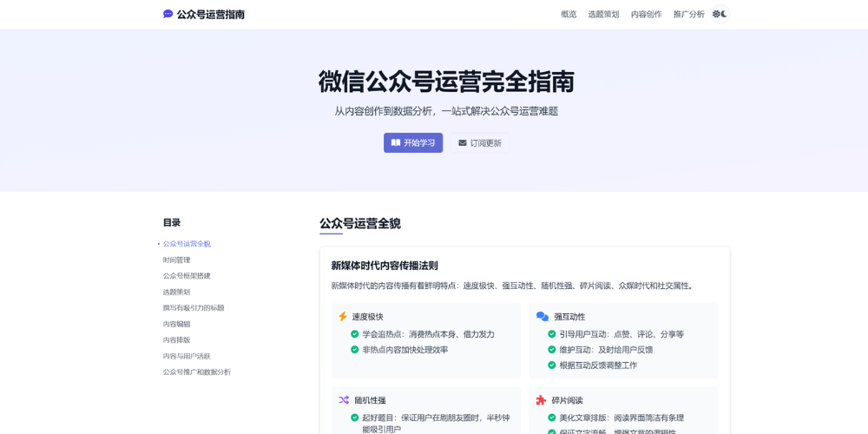The width and height of the screenshot is (868, 434).
Task: Go to 时间管理 in sidebar
Action: point(176,260)
